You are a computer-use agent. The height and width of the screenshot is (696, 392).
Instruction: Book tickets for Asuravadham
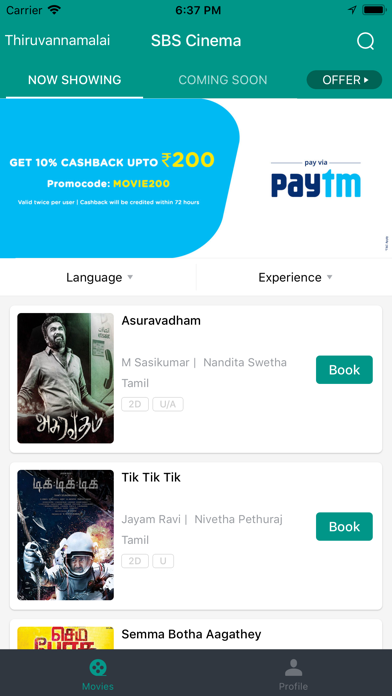point(344,370)
